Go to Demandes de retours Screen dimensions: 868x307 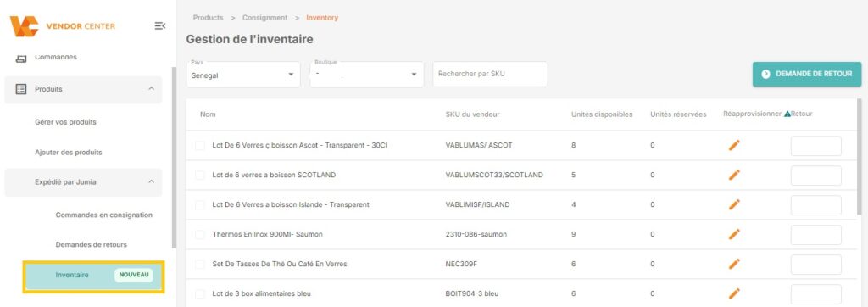point(92,244)
